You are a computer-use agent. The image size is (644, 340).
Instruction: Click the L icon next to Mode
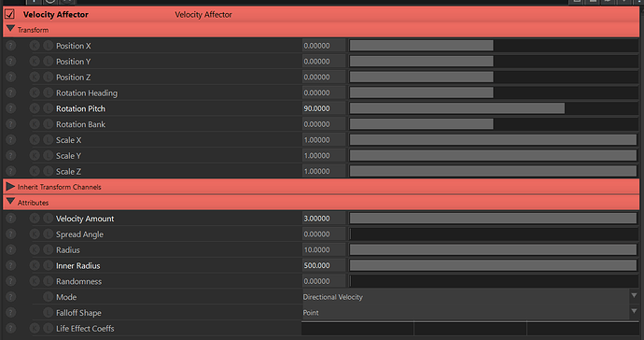tap(48, 297)
